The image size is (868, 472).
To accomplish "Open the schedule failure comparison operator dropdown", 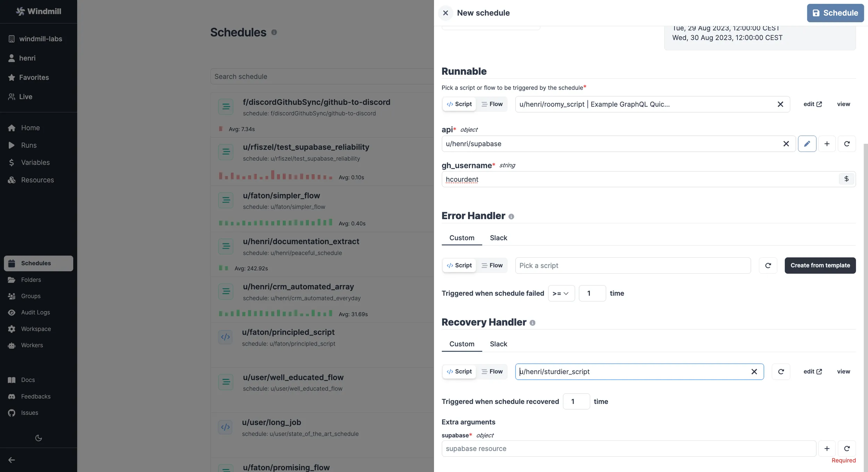I will [x=561, y=293].
